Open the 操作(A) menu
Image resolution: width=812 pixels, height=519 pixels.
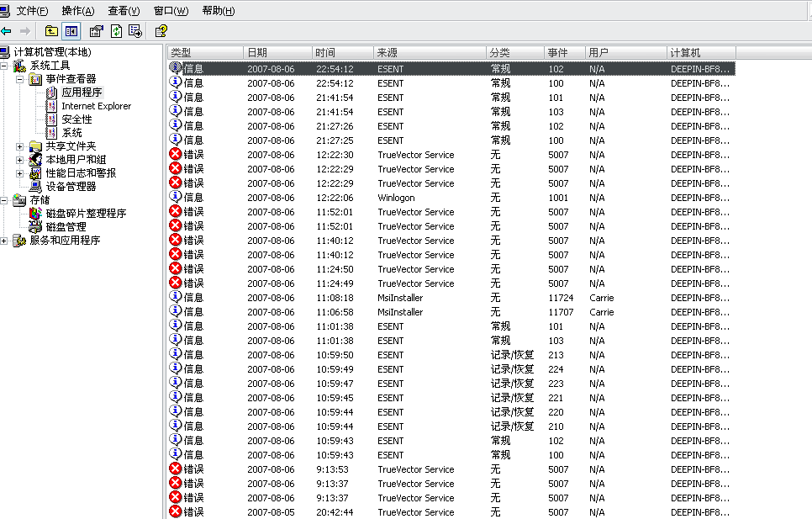[x=78, y=11]
